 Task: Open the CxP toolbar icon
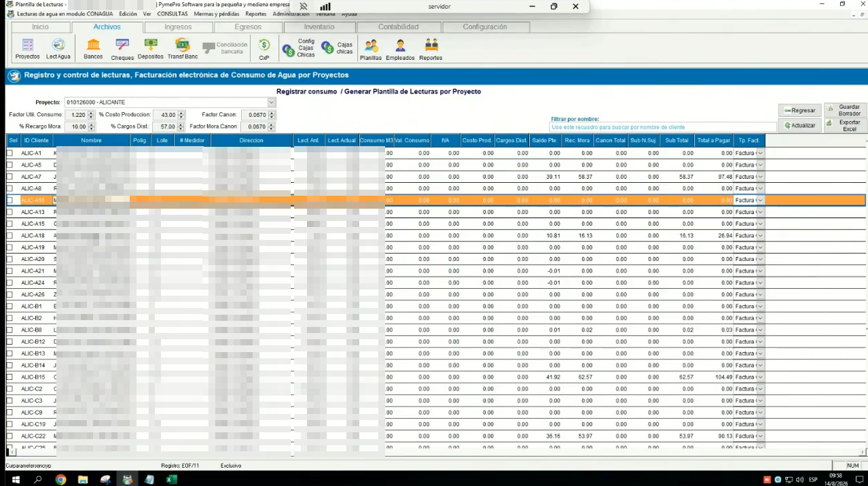tap(264, 50)
